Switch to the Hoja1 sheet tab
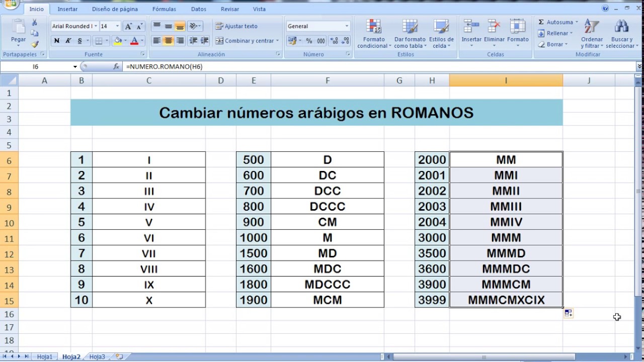Screen dimensions: 644x362 (44, 356)
